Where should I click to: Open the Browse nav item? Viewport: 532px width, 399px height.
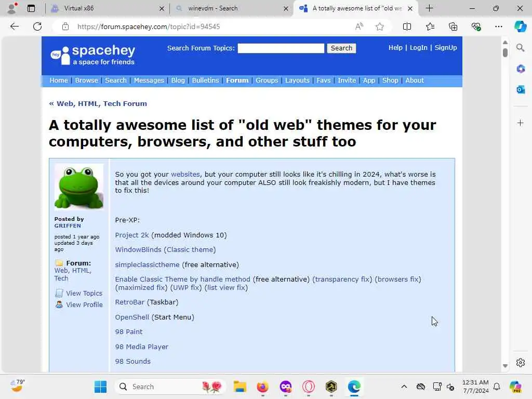click(x=87, y=81)
